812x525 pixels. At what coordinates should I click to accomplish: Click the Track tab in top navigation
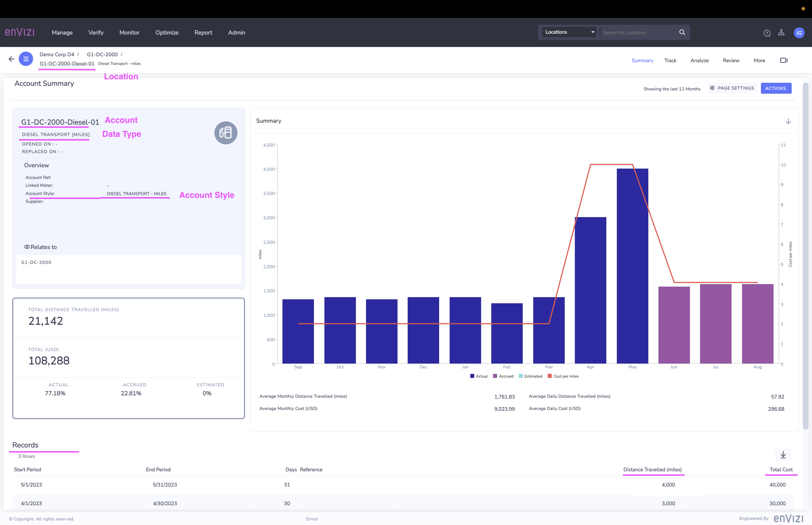[670, 60]
